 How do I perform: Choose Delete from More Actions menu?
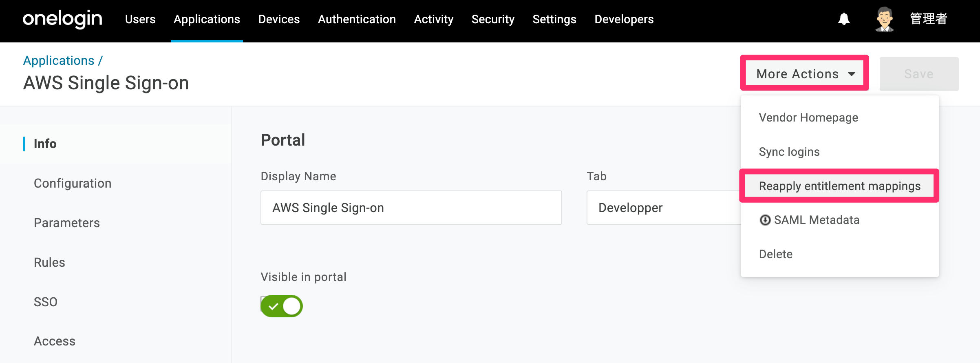[776, 254]
